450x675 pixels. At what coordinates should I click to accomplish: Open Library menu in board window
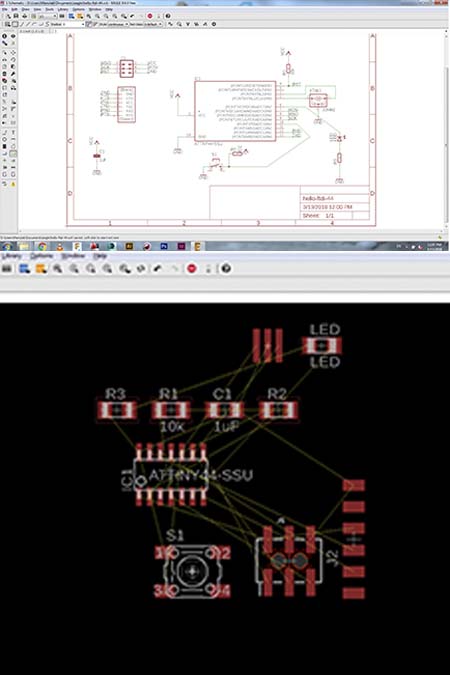pyautogui.click(x=11, y=256)
